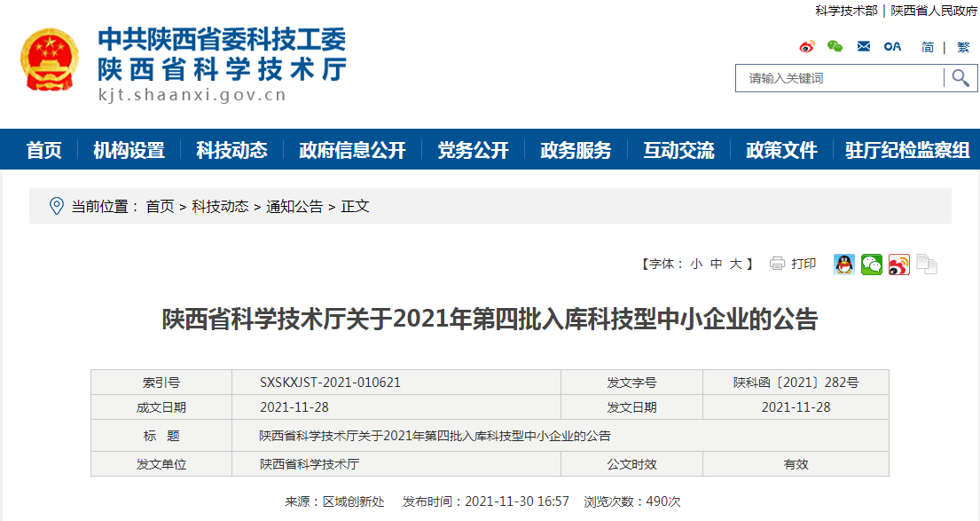Open the 政府信息公开 menu
The height and width of the screenshot is (521, 980).
[352, 150]
